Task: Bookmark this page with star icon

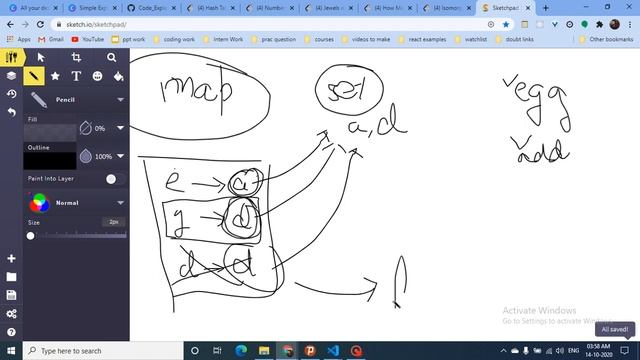Action: (506, 24)
